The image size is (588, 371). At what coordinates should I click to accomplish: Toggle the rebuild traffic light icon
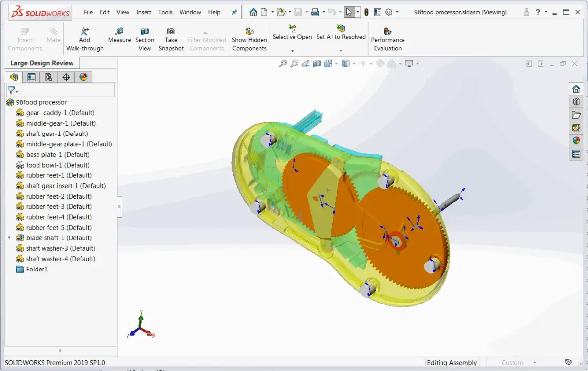point(367,12)
